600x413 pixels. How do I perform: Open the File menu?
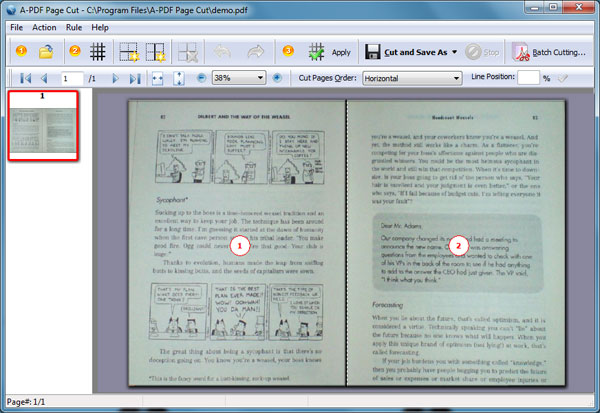pos(16,28)
